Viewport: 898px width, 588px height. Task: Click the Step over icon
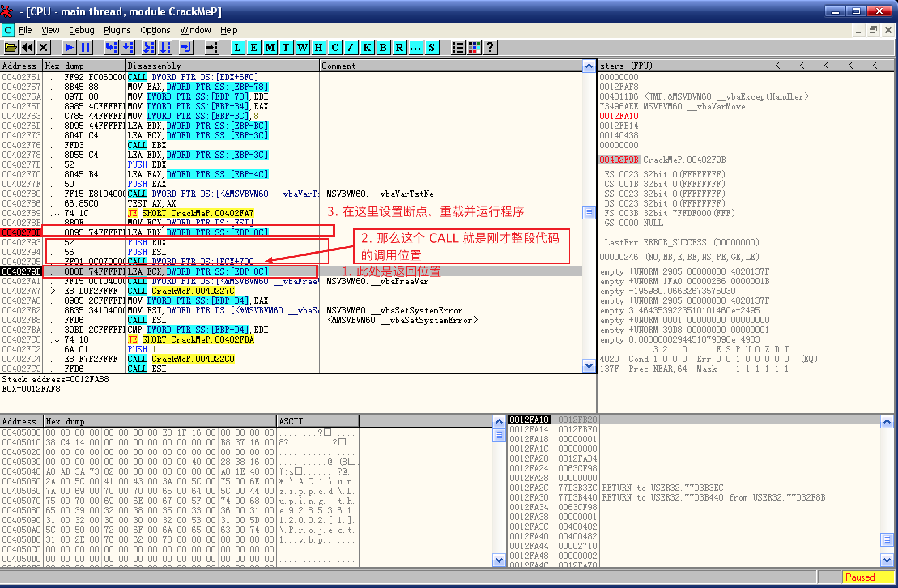point(128,48)
